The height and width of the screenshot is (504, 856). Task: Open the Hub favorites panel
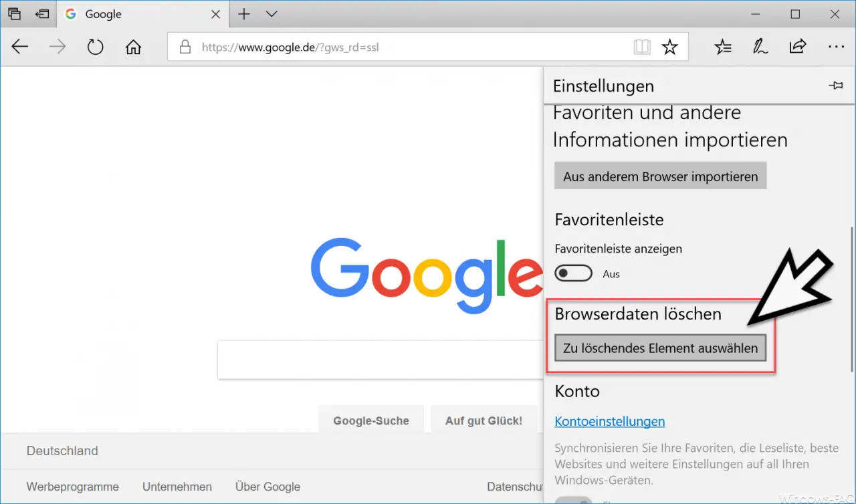723,47
